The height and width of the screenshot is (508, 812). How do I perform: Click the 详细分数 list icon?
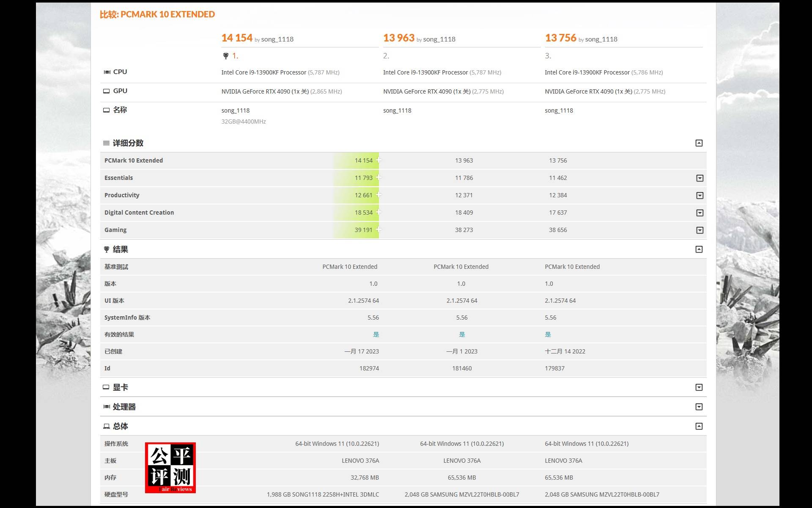click(x=106, y=143)
